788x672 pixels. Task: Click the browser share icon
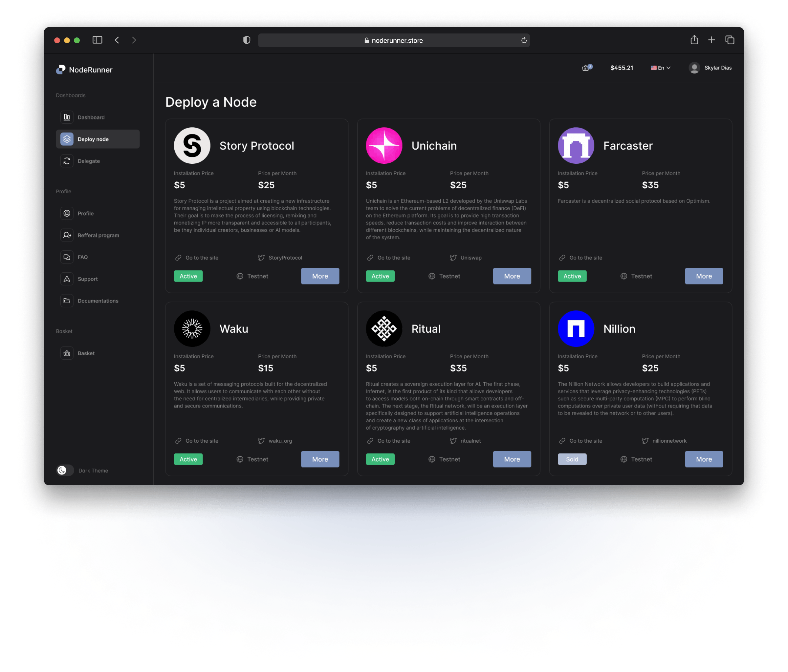point(694,40)
